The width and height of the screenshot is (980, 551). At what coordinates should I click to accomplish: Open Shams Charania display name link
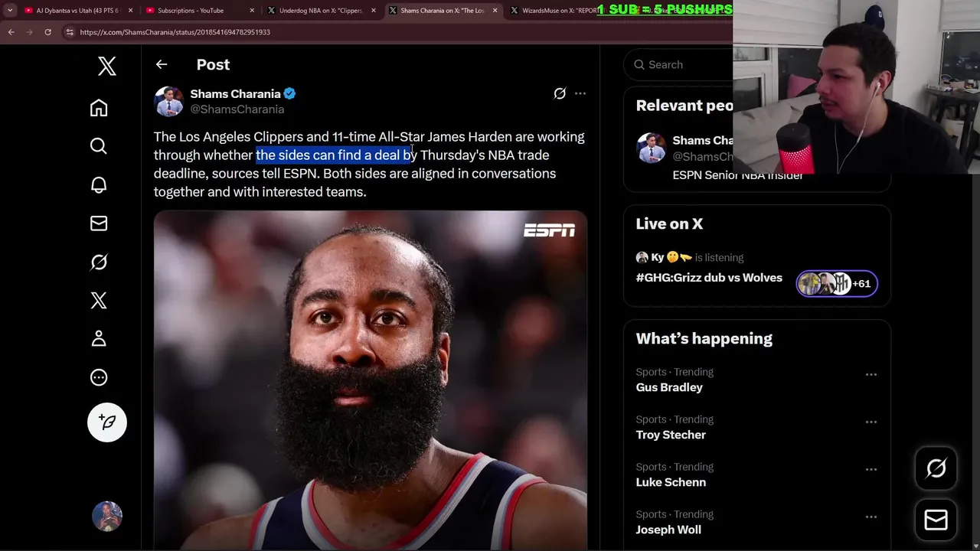[235, 93]
